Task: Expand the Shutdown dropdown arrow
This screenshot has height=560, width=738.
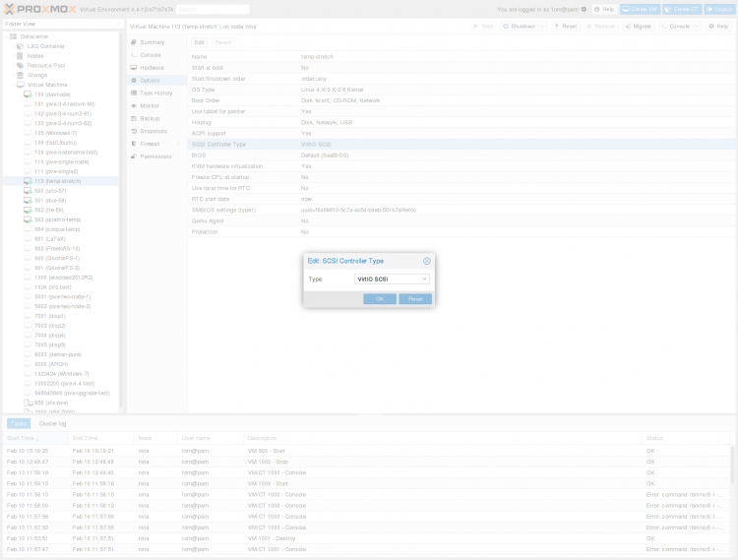Action: click(x=542, y=27)
